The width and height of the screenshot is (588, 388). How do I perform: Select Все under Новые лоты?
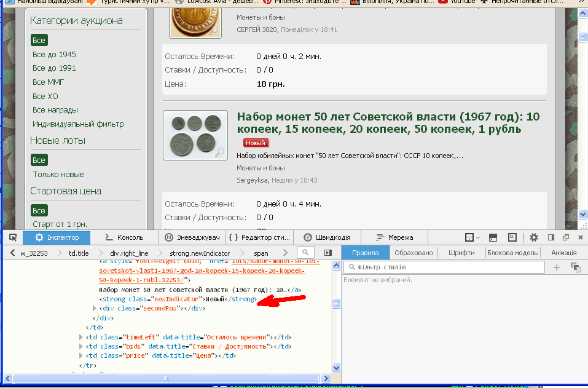coord(39,160)
